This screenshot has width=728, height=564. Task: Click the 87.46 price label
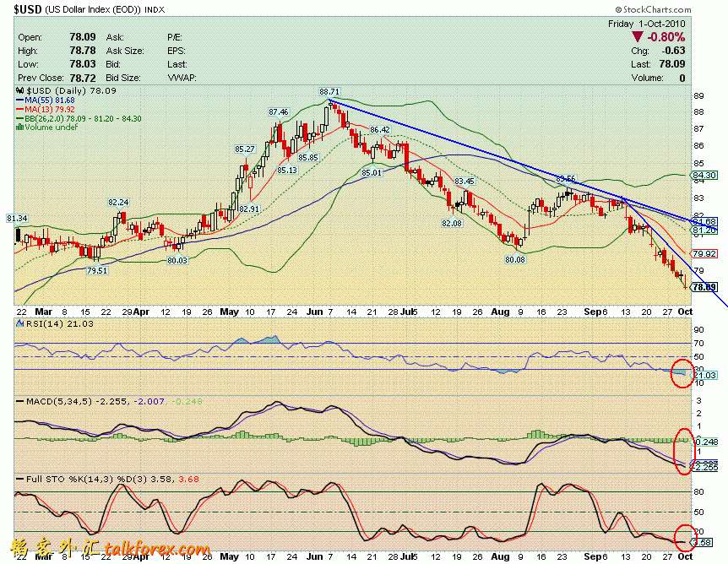[x=279, y=112]
